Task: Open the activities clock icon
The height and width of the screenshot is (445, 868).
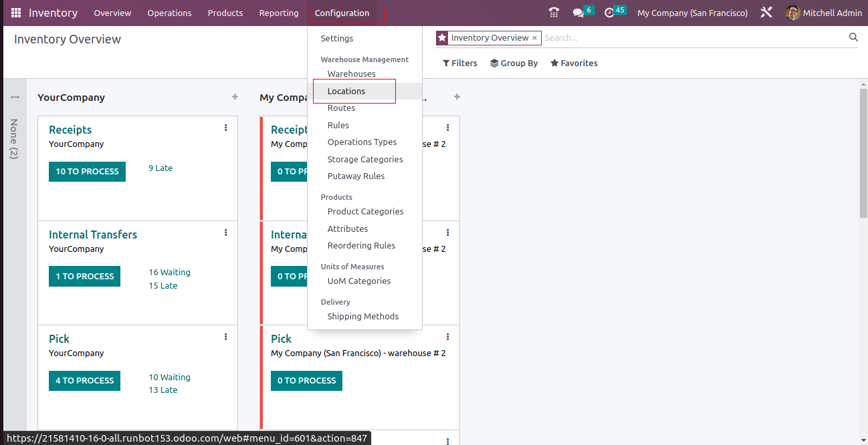Action: (609, 13)
